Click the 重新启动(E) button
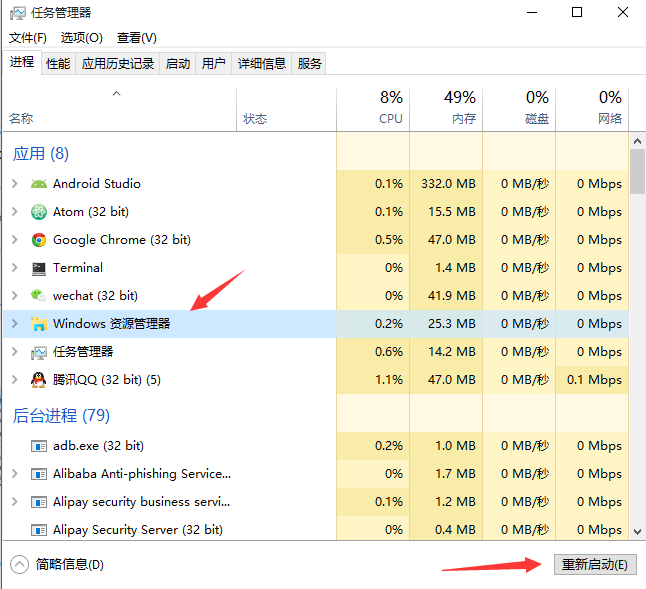 pos(595,565)
